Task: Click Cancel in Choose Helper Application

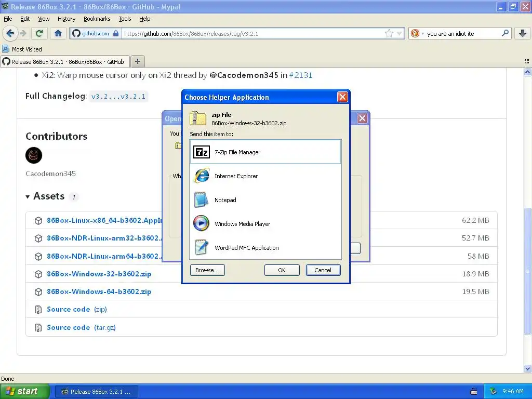Action: pyautogui.click(x=323, y=270)
